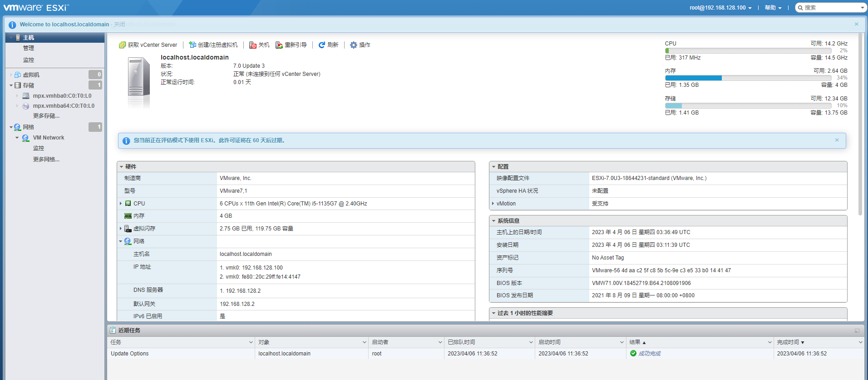Open the help (帮助) dropdown menu
The height and width of the screenshot is (380, 868).
tap(773, 8)
